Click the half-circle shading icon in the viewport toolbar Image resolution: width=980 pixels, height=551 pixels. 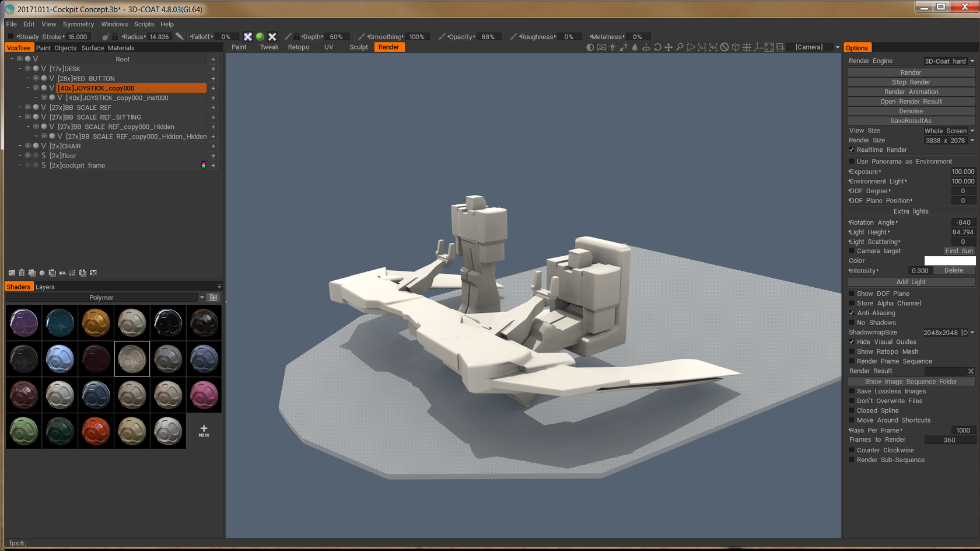pyautogui.click(x=590, y=47)
